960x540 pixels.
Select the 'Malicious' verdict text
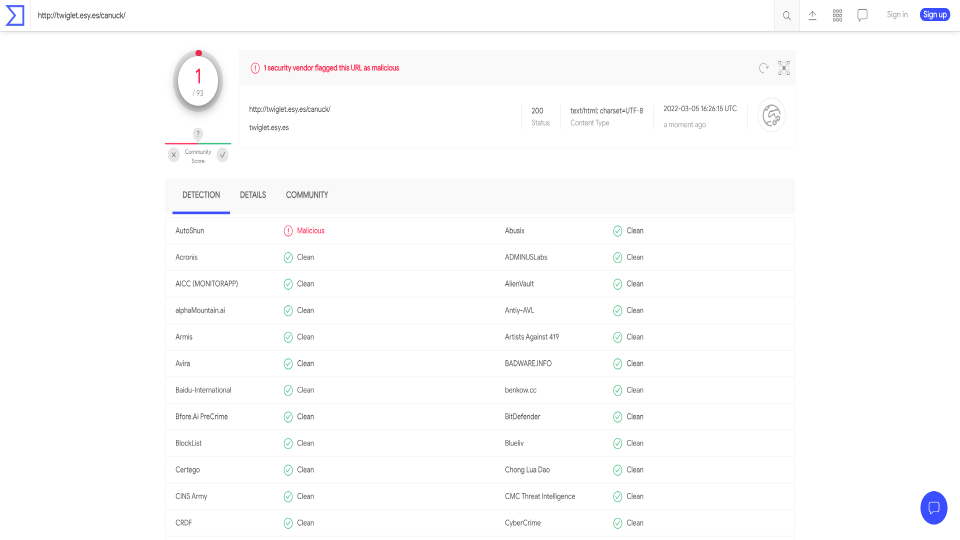click(x=310, y=231)
